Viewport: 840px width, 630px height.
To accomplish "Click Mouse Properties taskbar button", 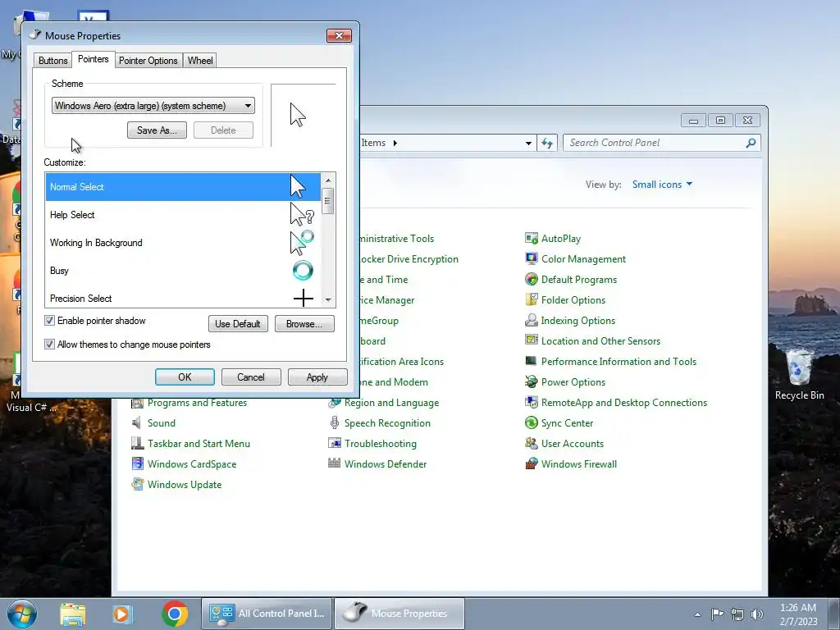I will tap(399, 614).
